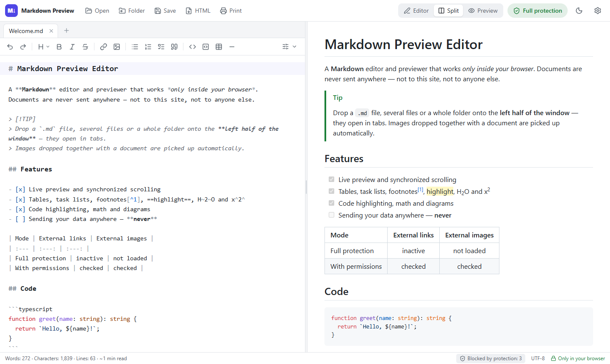Insert a blockquote
The image size is (610, 364).
(x=174, y=47)
